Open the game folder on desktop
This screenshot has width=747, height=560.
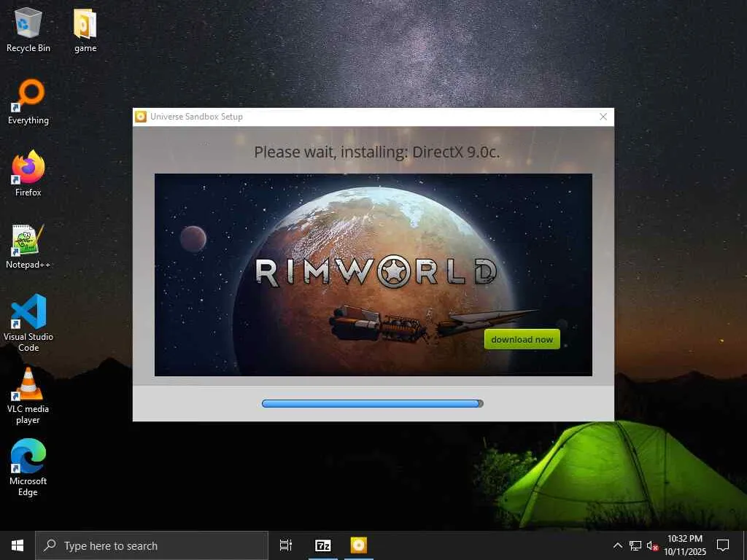(x=85, y=29)
